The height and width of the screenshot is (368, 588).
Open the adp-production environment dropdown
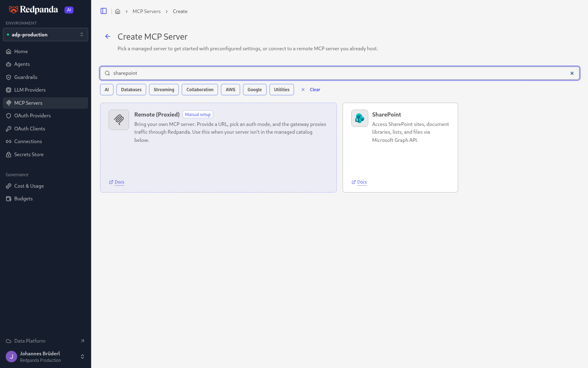point(45,34)
